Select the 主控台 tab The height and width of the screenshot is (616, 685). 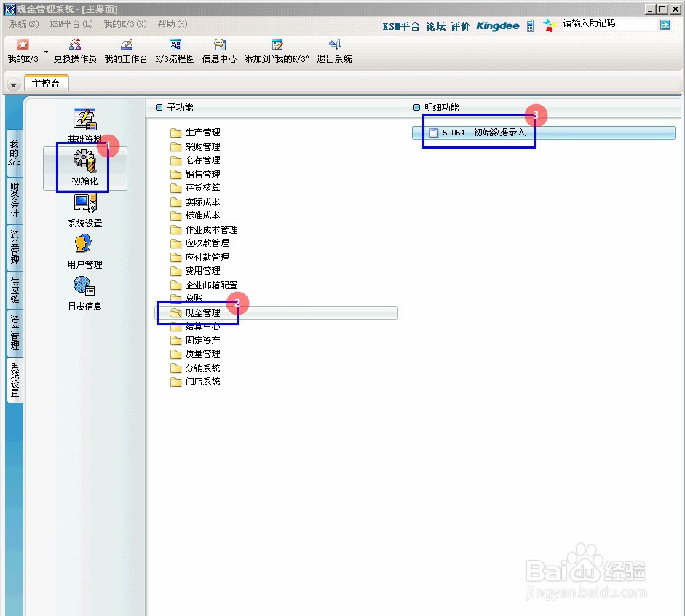(x=46, y=84)
